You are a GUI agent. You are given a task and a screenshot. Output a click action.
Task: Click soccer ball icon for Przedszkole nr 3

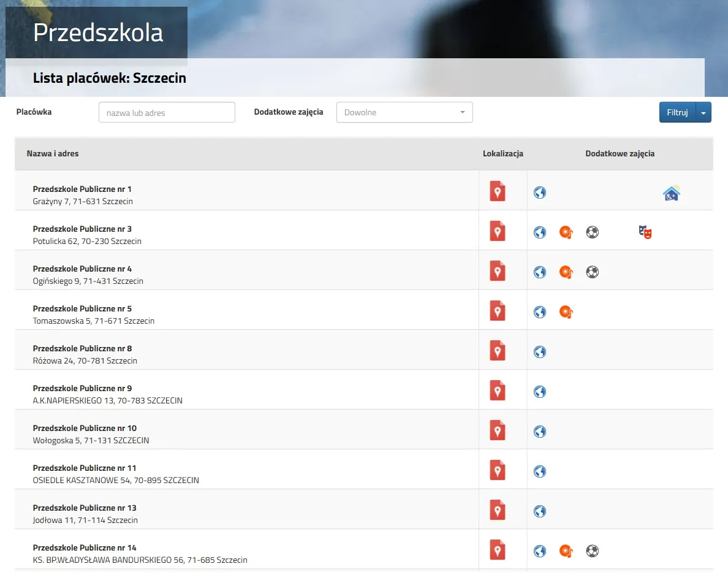592,232
